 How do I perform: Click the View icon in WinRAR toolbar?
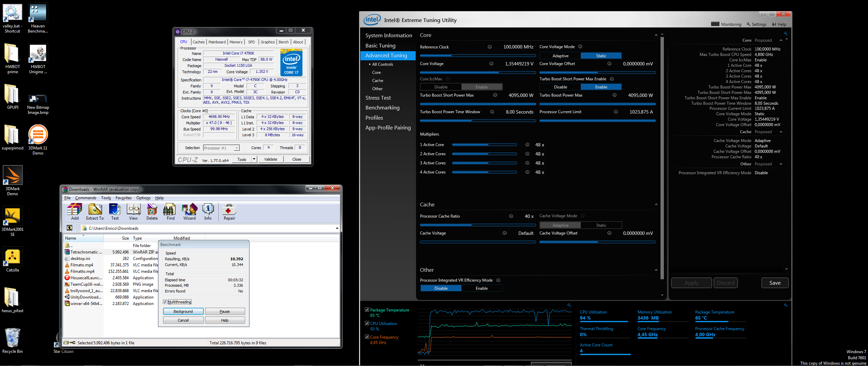pos(134,212)
